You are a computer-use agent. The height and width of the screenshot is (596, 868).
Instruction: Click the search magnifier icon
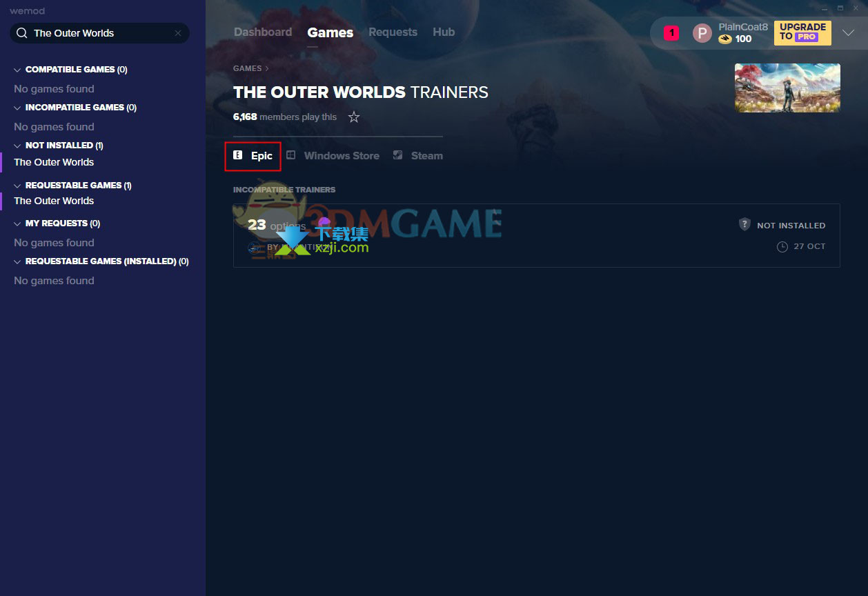coord(21,33)
